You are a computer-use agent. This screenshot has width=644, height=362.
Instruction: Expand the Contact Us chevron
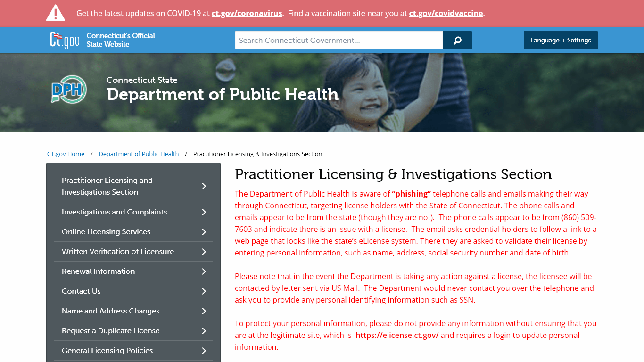point(205,291)
